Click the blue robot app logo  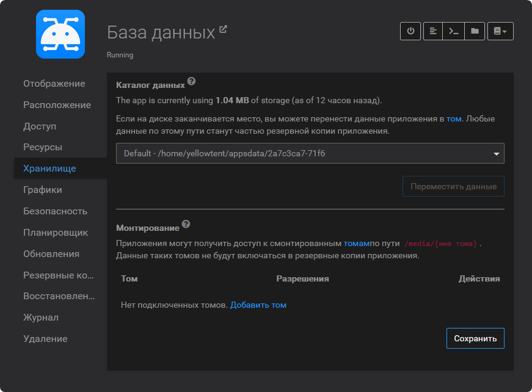(60, 34)
